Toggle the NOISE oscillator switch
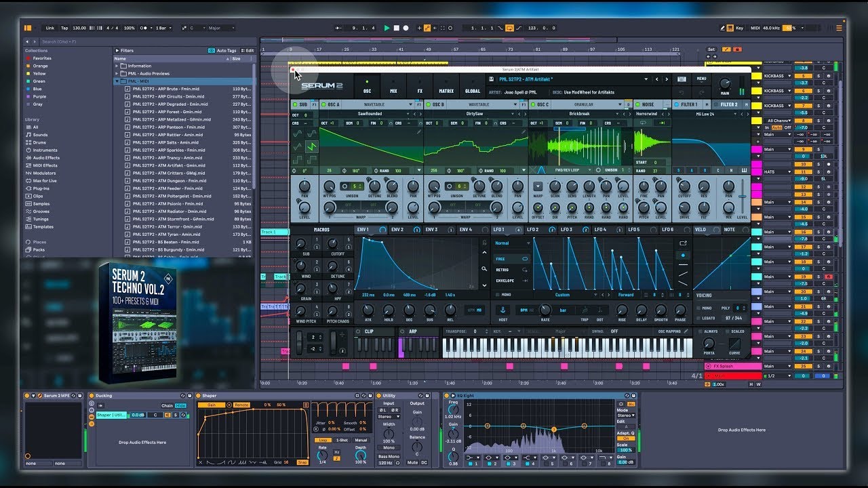 pyautogui.click(x=637, y=105)
